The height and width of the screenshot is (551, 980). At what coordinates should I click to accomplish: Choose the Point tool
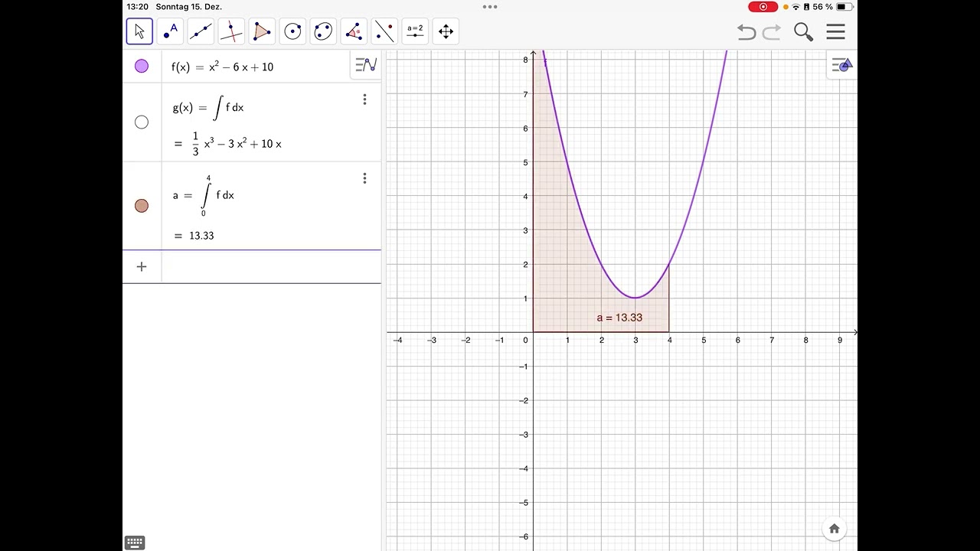(170, 31)
